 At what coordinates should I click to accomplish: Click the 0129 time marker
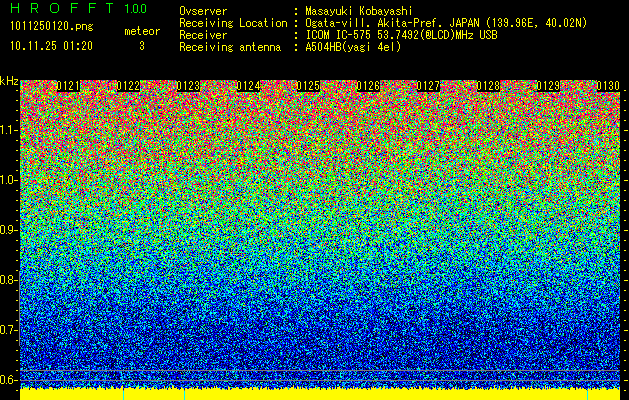coord(548,86)
